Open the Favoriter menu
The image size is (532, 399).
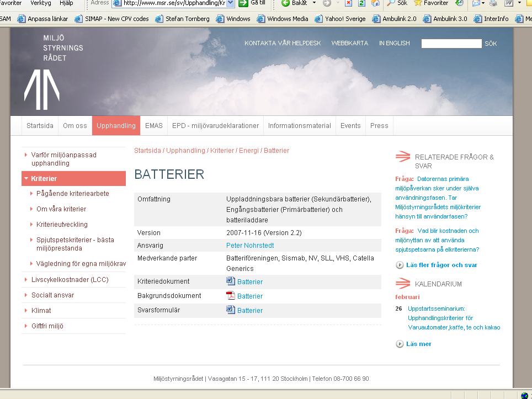click(x=11, y=3)
